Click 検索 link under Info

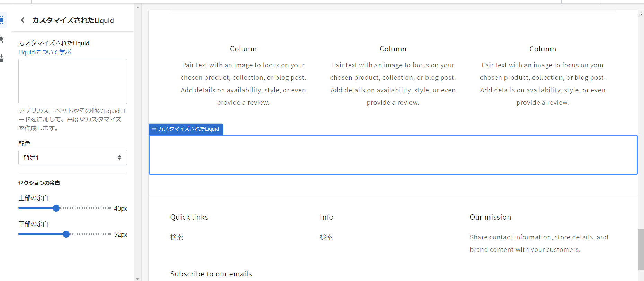point(326,237)
